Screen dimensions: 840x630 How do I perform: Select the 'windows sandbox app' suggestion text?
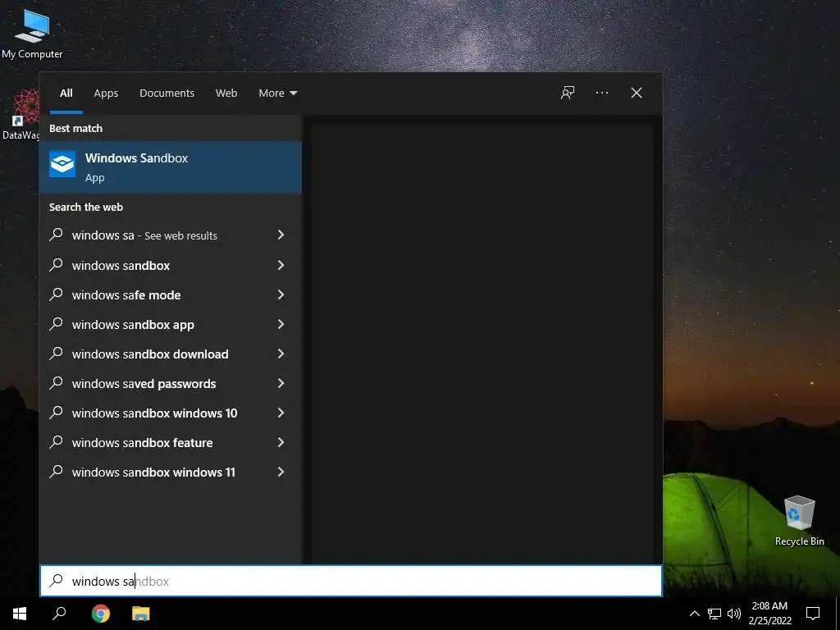pos(133,325)
